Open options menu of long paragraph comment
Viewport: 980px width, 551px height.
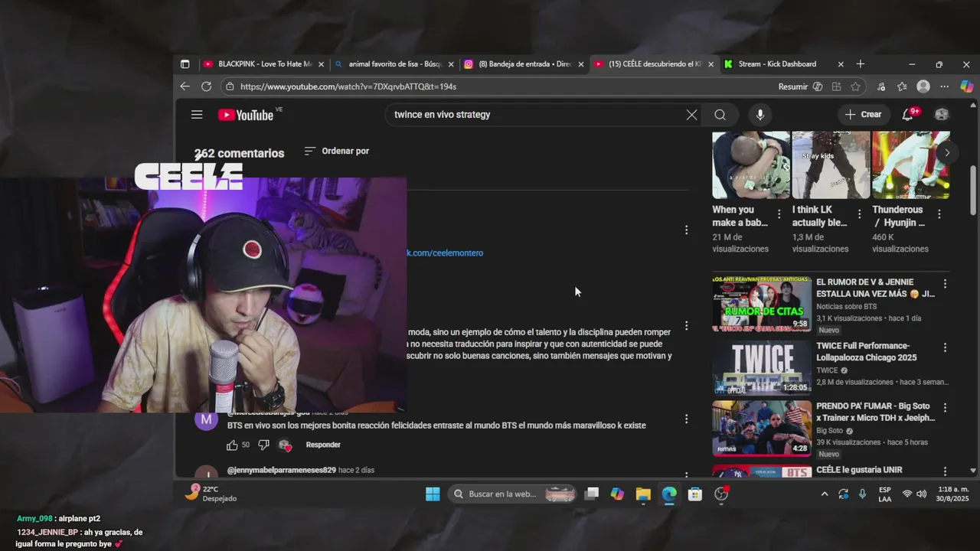[x=686, y=326]
